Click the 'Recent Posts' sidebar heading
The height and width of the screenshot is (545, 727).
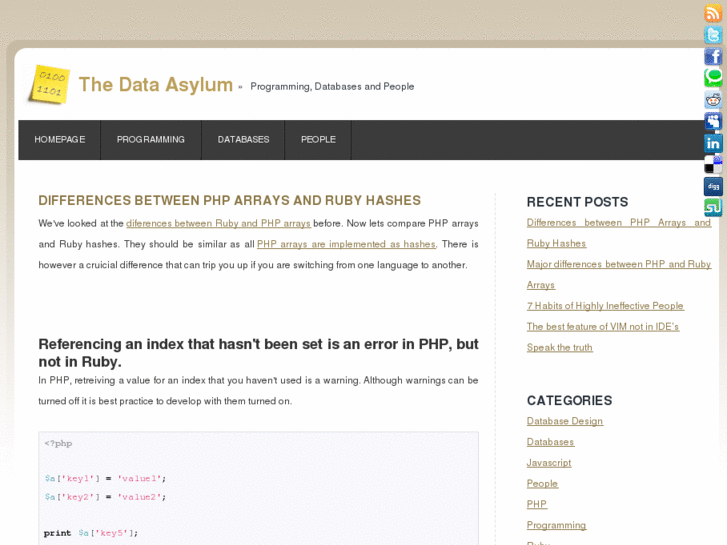[x=577, y=202]
